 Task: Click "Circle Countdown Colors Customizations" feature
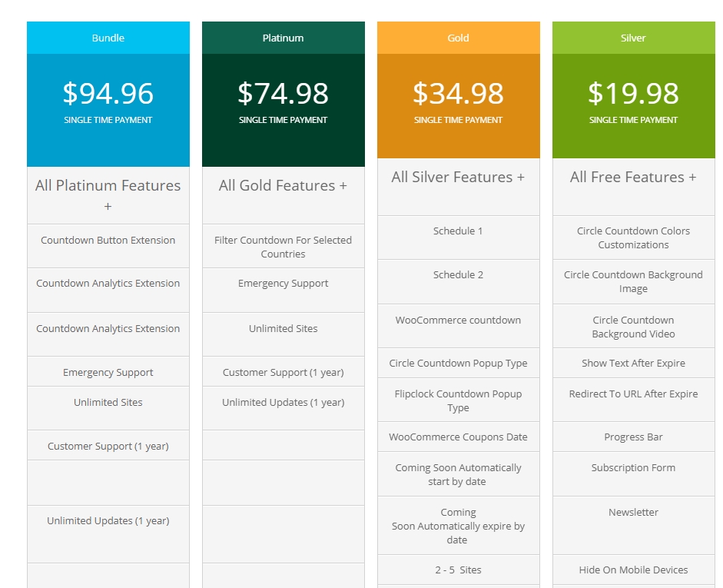click(634, 238)
